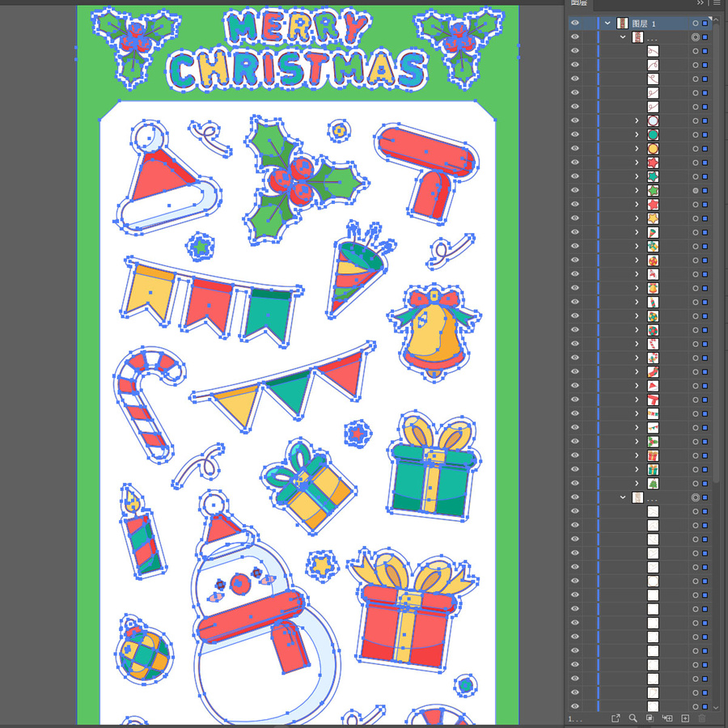Click the target circle on teal circle row
Image resolution: width=728 pixels, height=728 pixels.
tap(696, 134)
